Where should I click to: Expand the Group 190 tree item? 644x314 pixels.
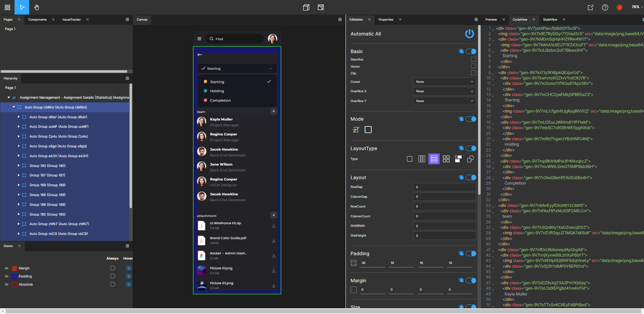tap(19, 166)
